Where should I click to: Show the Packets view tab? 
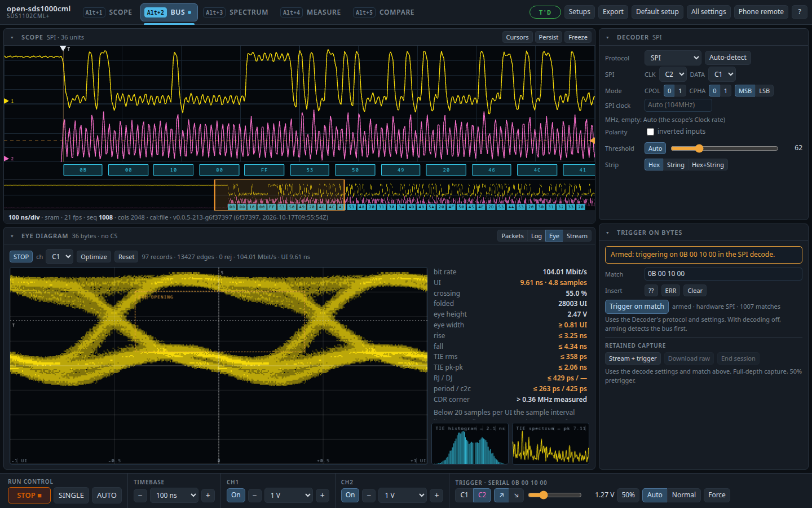tap(513, 236)
